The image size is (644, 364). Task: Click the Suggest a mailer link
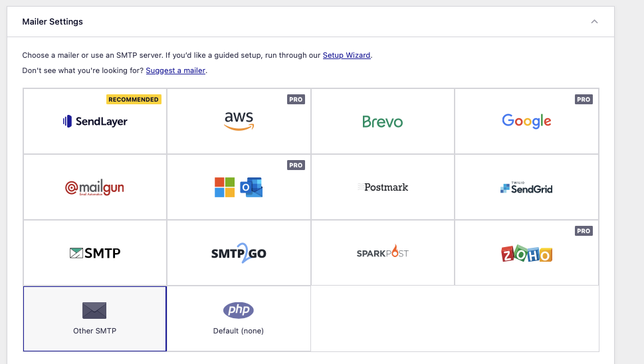click(175, 70)
